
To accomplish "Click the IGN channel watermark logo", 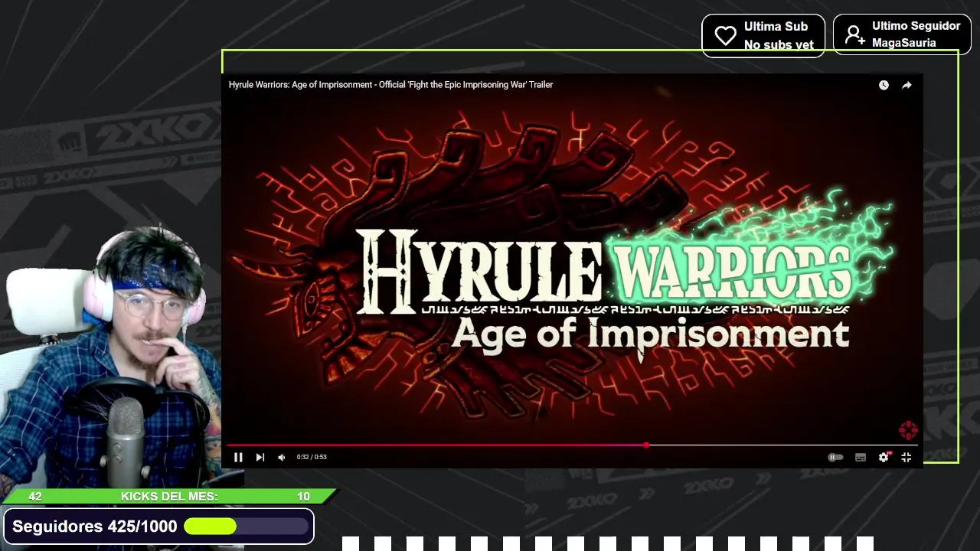I will (x=908, y=430).
